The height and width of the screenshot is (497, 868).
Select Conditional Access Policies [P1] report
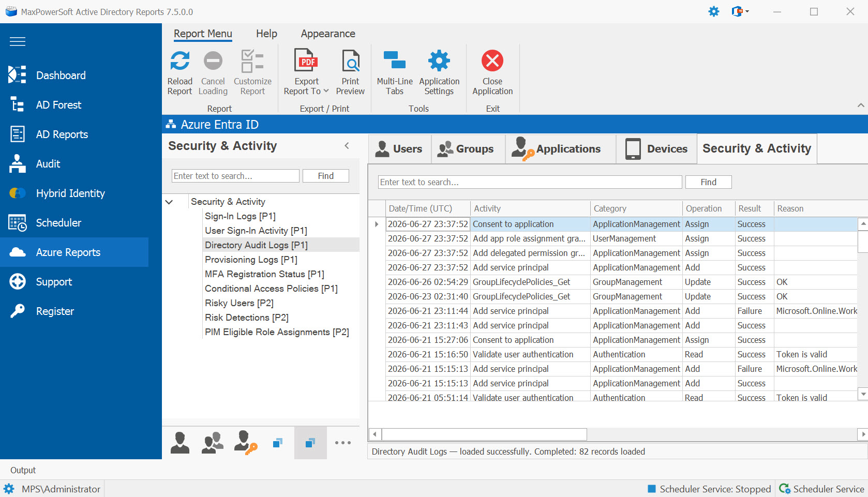[271, 289]
